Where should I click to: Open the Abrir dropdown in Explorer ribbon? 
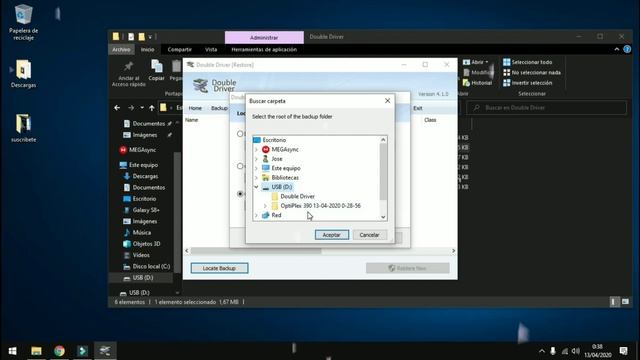coord(476,62)
